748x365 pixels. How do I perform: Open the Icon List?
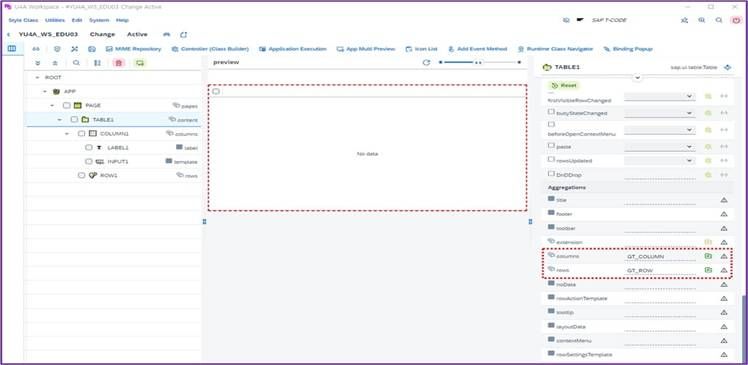[422, 49]
